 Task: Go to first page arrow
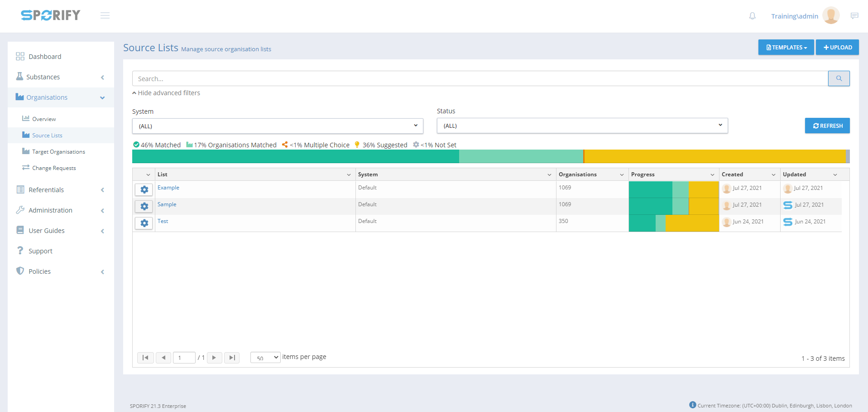click(145, 358)
